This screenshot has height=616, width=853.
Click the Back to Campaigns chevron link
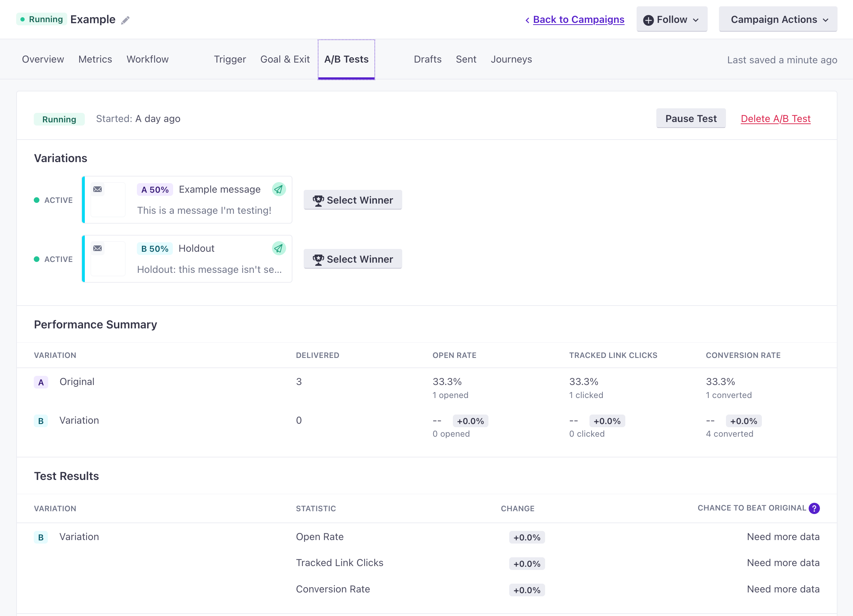click(574, 19)
